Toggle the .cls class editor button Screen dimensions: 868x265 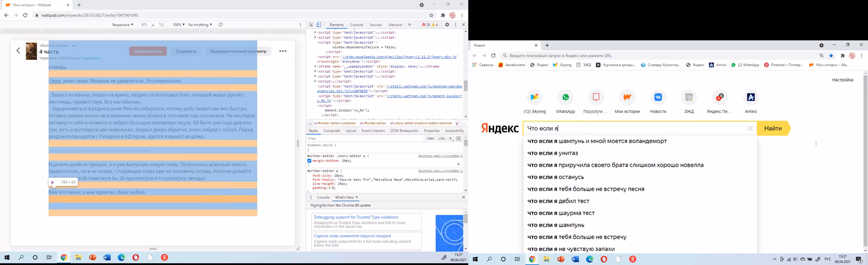tap(441, 138)
